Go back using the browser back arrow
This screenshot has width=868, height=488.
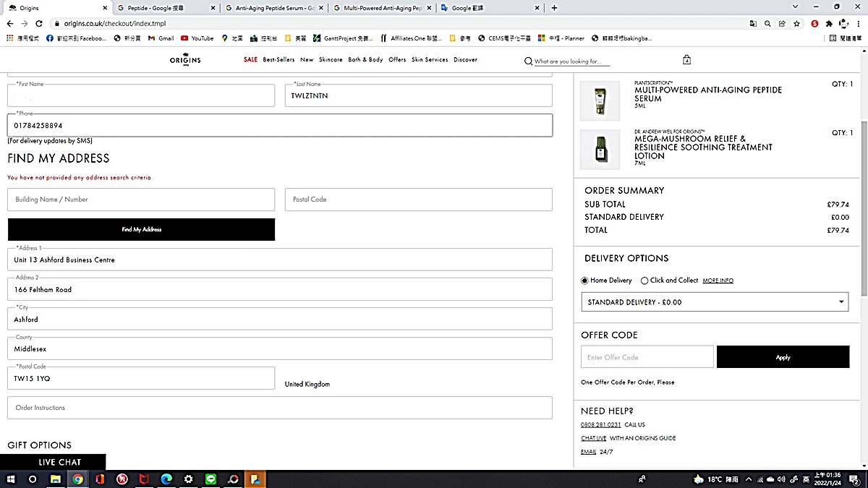point(10,23)
